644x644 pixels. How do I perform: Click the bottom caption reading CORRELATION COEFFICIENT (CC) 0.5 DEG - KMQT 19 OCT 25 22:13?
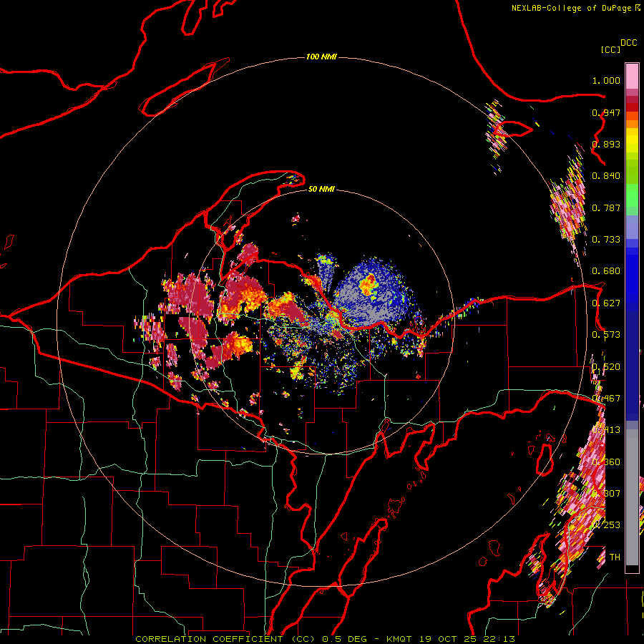325,639
